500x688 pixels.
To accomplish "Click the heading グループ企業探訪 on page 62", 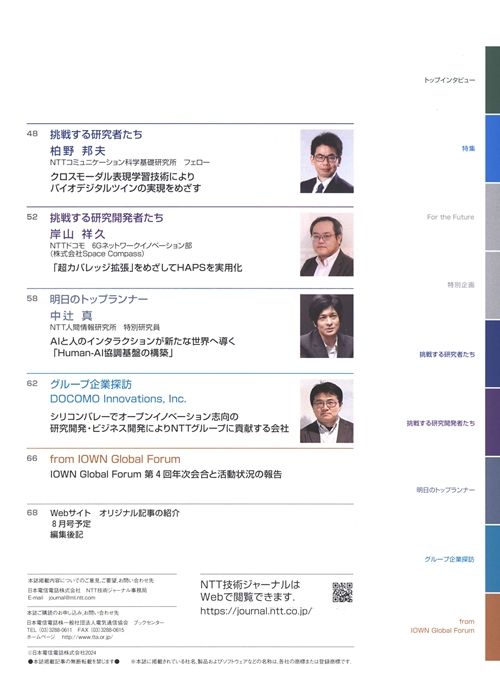I will pos(91,384).
